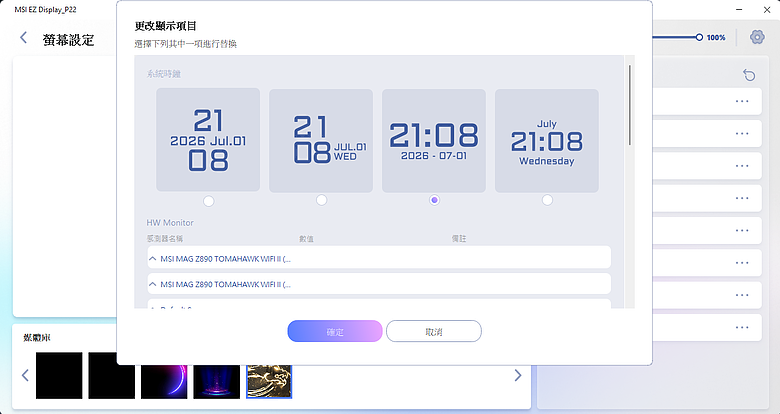Select the stacked 21 / 2026 Jul.01 / 08 clock style radio button
This screenshot has width=780, height=414.
click(208, 201)
